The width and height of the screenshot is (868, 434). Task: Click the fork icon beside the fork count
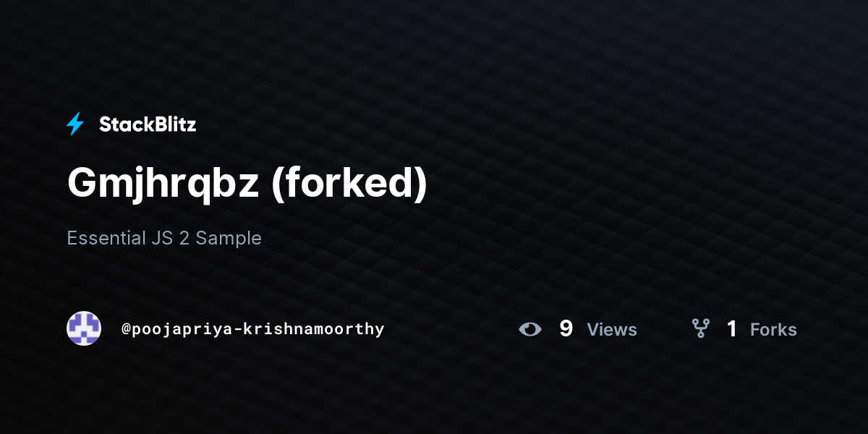(x=700, y=329)
